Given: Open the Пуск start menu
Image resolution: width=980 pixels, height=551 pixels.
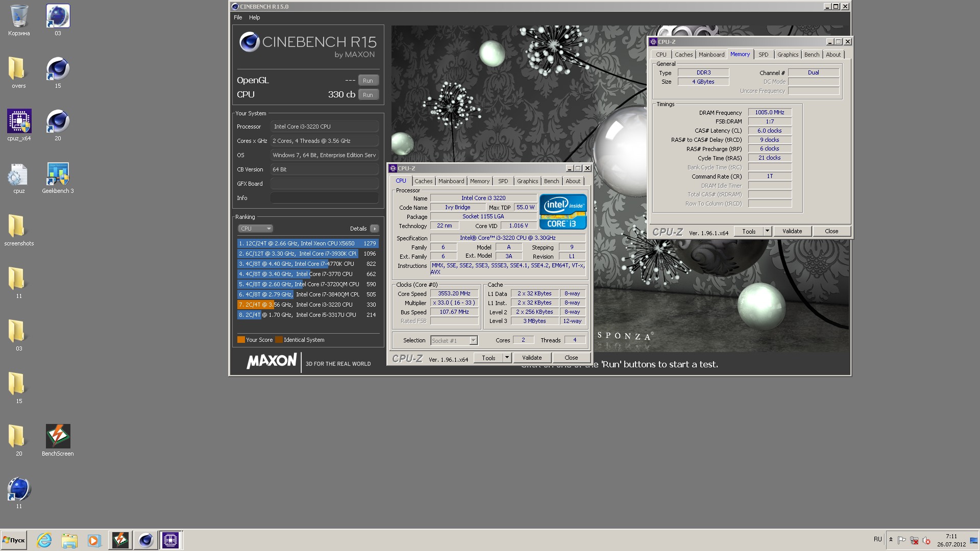Looking at the screenshot, I should coord(14,540).
